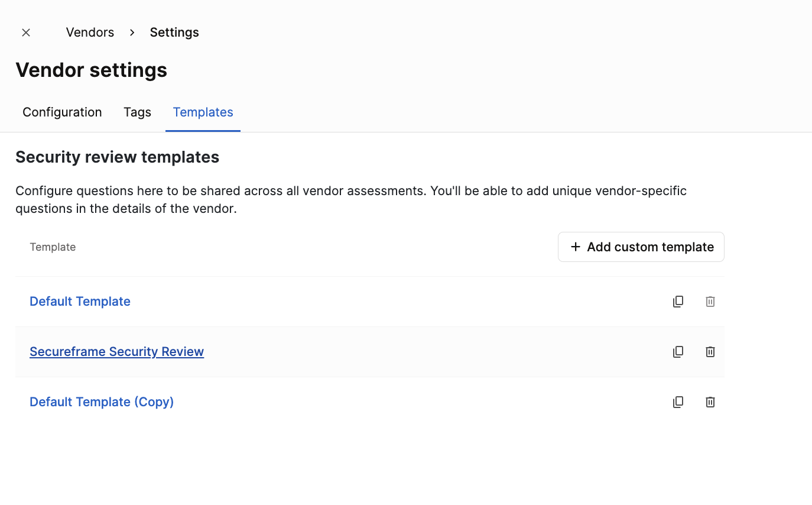Click trash icon next to Default Template (Copy)
812x505 pixels.
(710, 402)
